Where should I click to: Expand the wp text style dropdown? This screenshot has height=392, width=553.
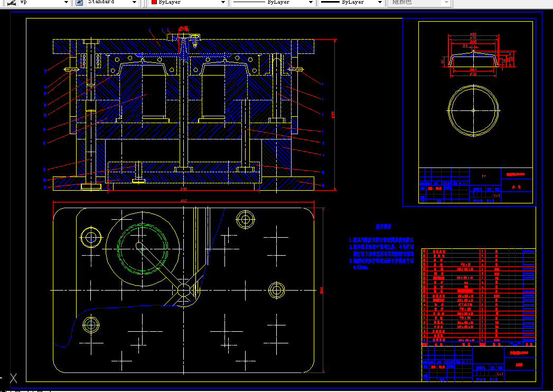click(67, 3)
